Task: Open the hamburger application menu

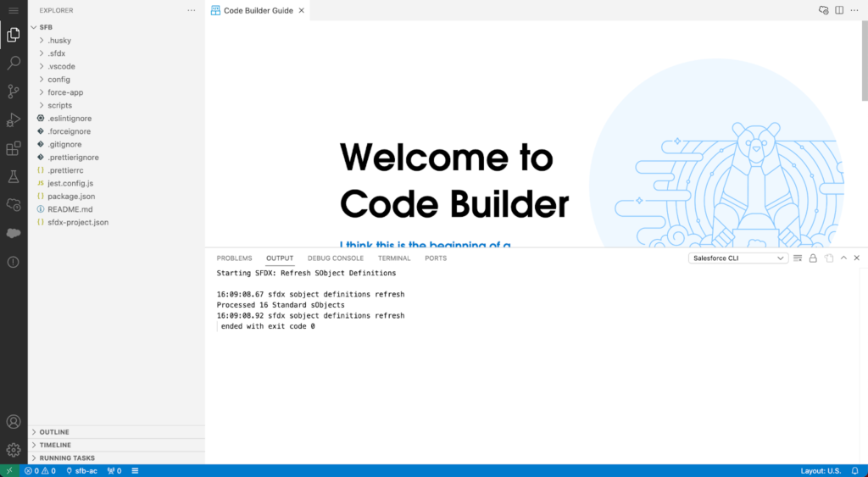Action: (14, 10)
